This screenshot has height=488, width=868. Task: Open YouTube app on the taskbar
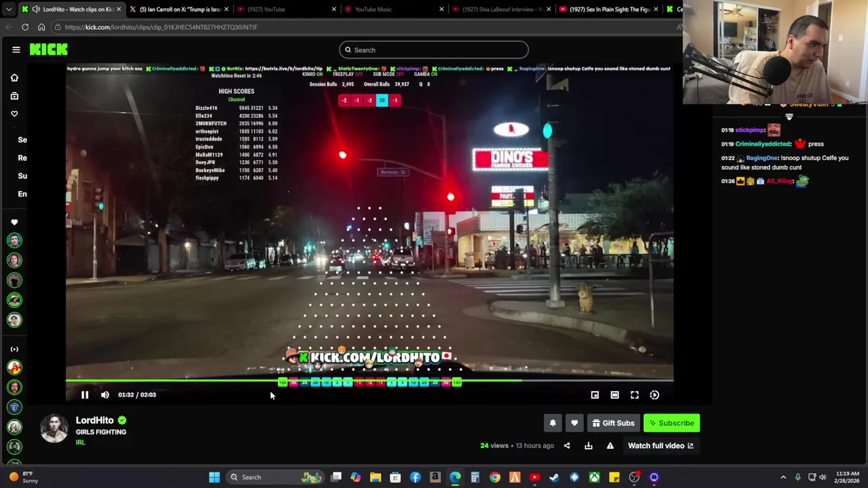534,477
